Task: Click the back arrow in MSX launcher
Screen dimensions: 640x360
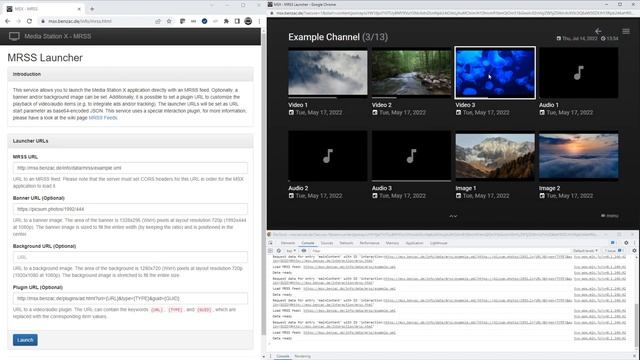Action: [598, 31]
